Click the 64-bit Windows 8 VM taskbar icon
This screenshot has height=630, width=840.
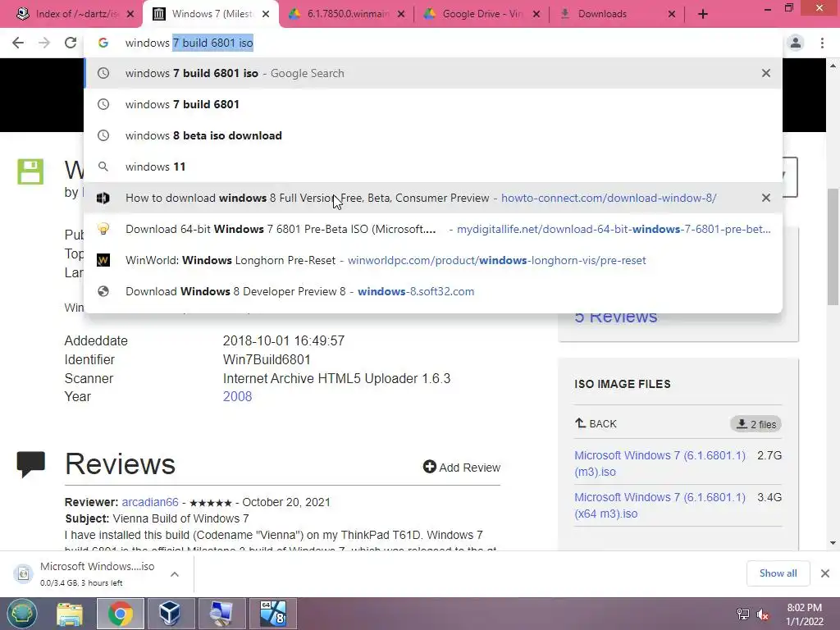click(272, 614)
